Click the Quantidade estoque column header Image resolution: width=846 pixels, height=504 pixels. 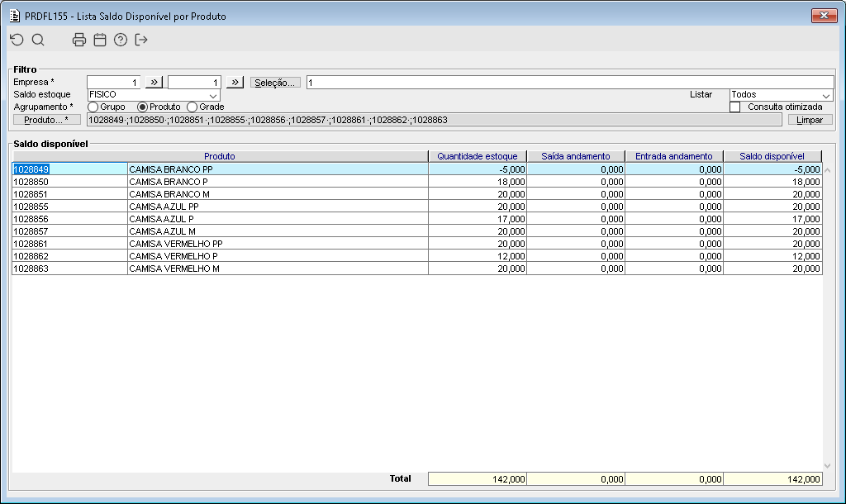click(478, 156)
